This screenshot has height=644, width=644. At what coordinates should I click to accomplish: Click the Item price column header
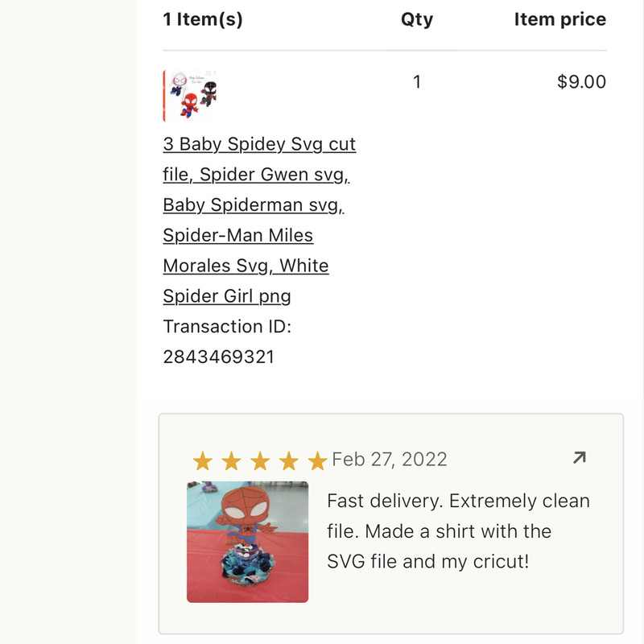click(x=559, y=19)
